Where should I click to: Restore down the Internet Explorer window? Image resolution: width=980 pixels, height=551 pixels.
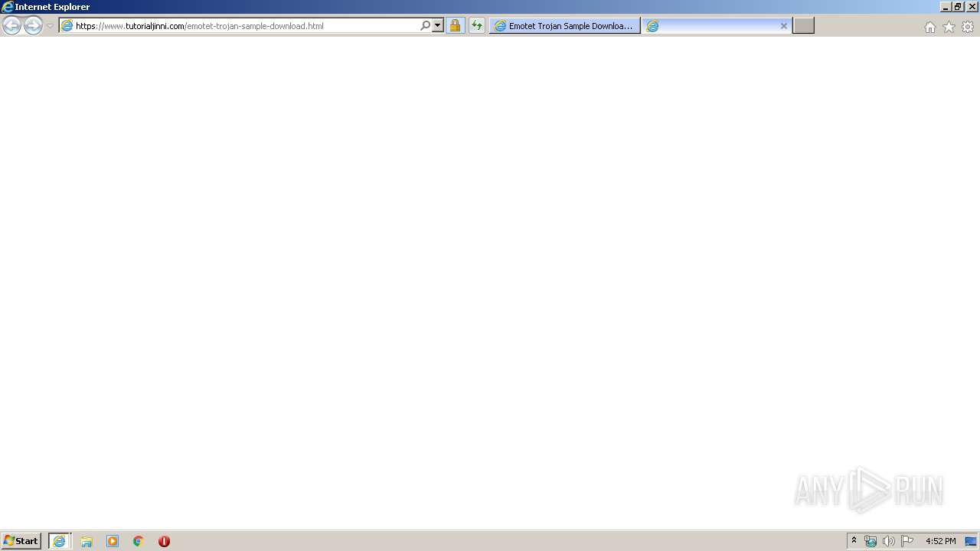pyautogui.click(x=958, y=6)
